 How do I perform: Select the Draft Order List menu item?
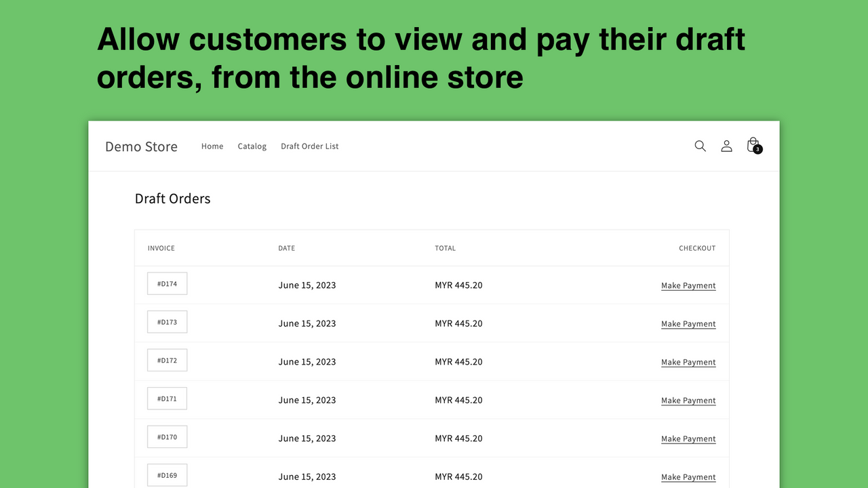309,146
